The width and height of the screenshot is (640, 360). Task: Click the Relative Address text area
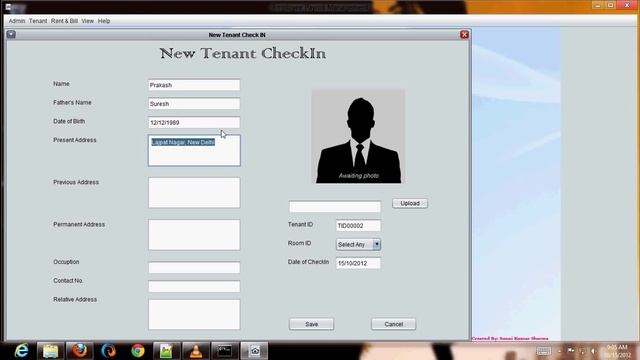click(x=194, y=315)
